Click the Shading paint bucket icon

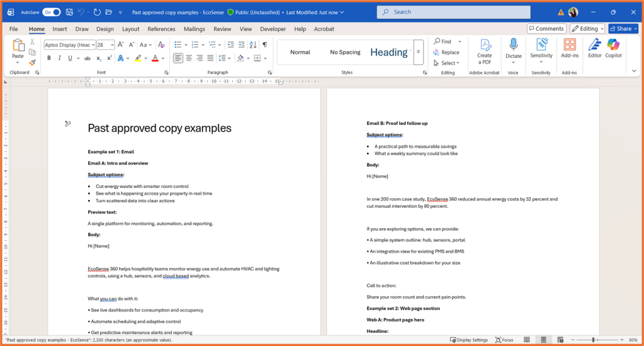(x=240, y=58)
